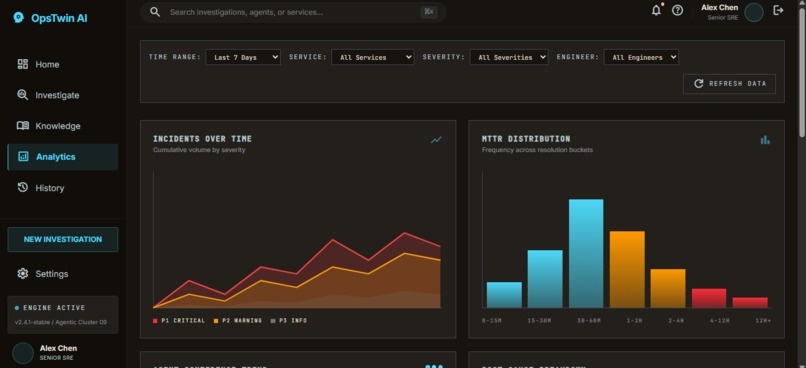
Task: Click the 15-30M blue bar
Action: point(545,279)
